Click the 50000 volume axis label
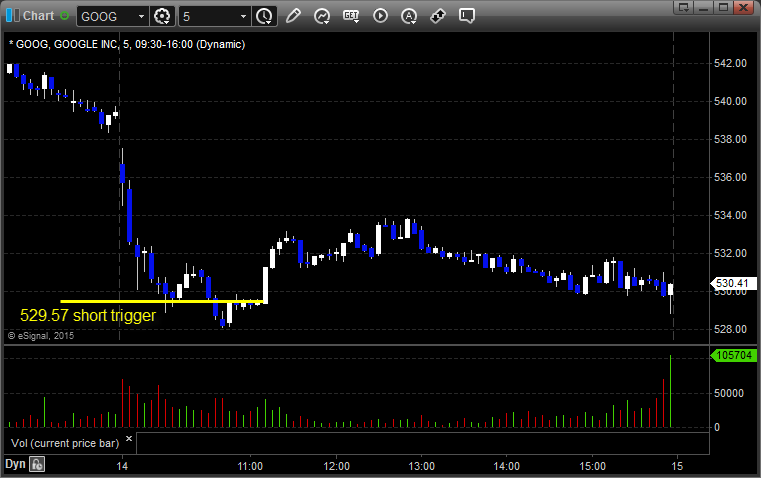 [729, 393]
